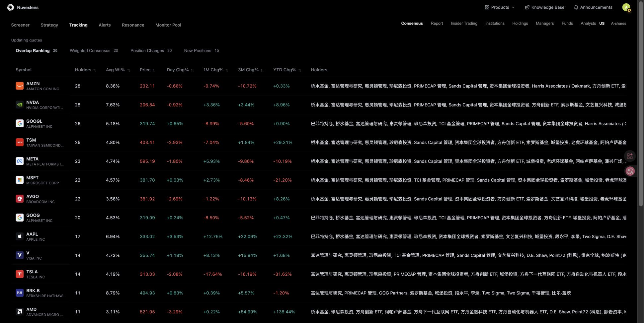Click the AVGO Broadcom logo icon
This screenshot has height=323, width=644.
(20, 199)
